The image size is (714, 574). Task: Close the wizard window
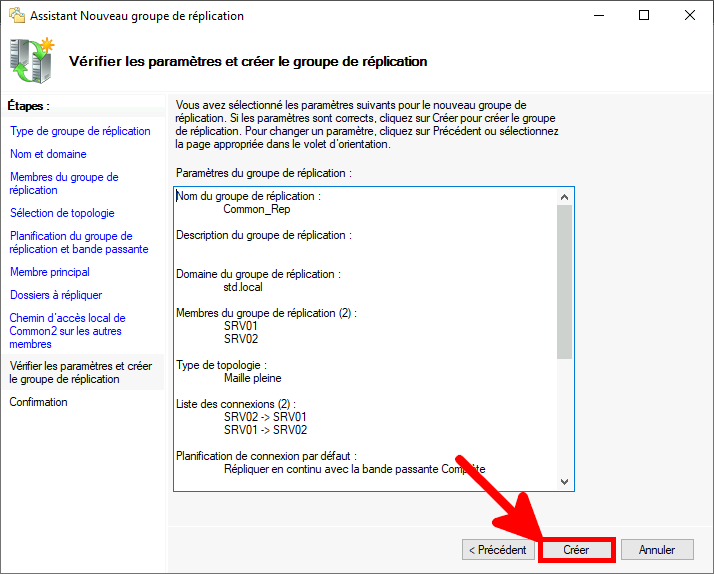click(690, 16)
